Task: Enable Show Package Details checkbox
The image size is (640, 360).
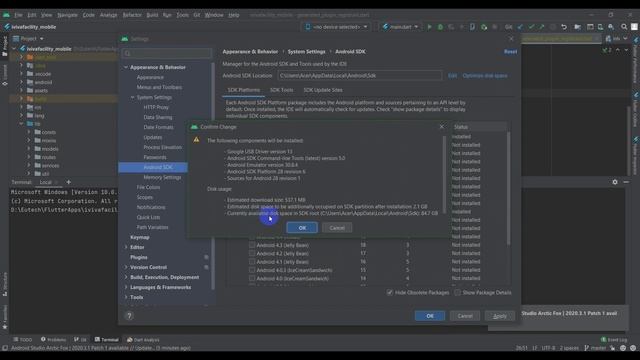Action: click(457, 292)
